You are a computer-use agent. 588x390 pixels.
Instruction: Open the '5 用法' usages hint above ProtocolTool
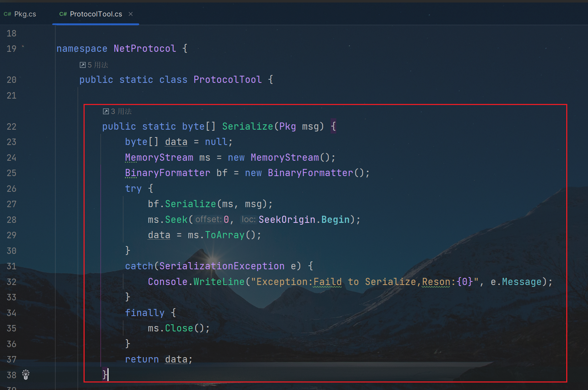pyautogui.click(x=94, y=65)
